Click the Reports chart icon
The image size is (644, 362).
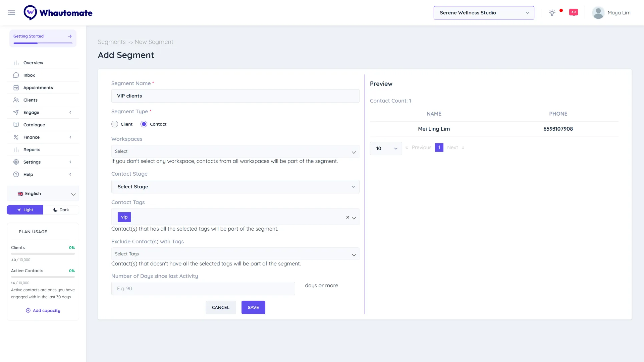coord(16,149)
